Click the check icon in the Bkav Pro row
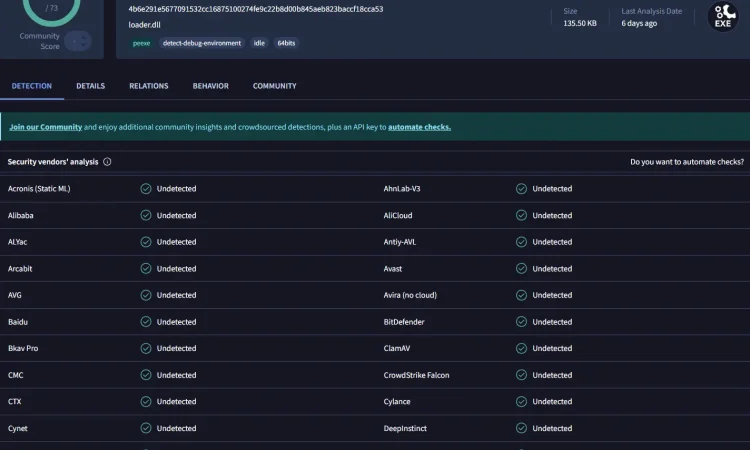The height and width of the screenshot is (450, 750). pyautogui.click(x=146, y=348)
